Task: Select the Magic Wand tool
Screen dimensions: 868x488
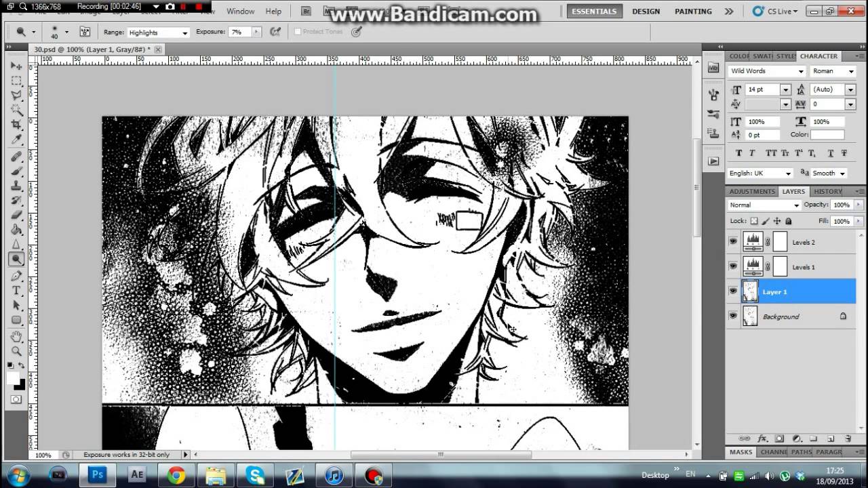Action: pos(16,110)
